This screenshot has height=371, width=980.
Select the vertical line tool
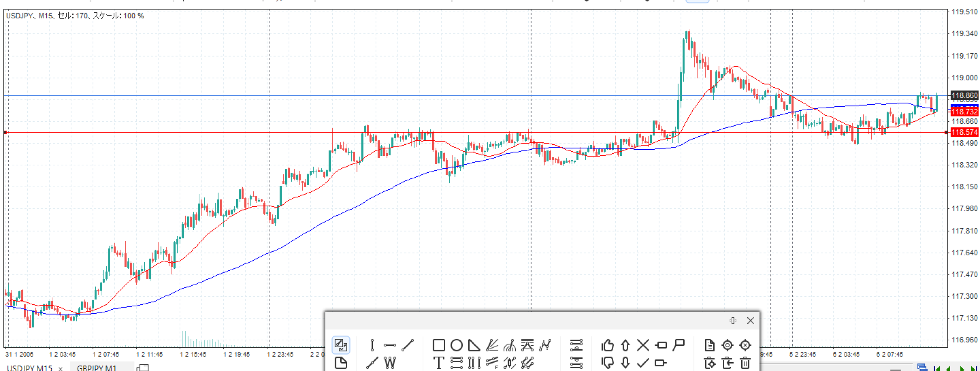pos(372,345)
